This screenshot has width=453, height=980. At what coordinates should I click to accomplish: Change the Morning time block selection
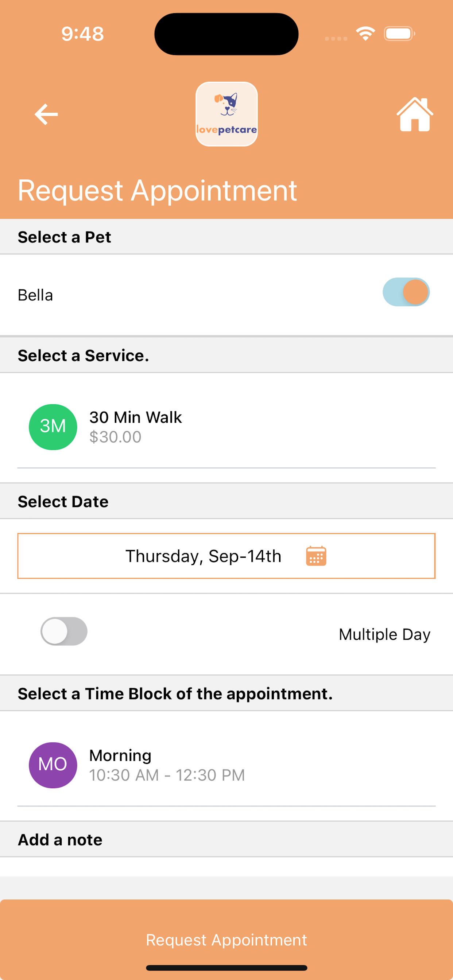coord(226,765)
